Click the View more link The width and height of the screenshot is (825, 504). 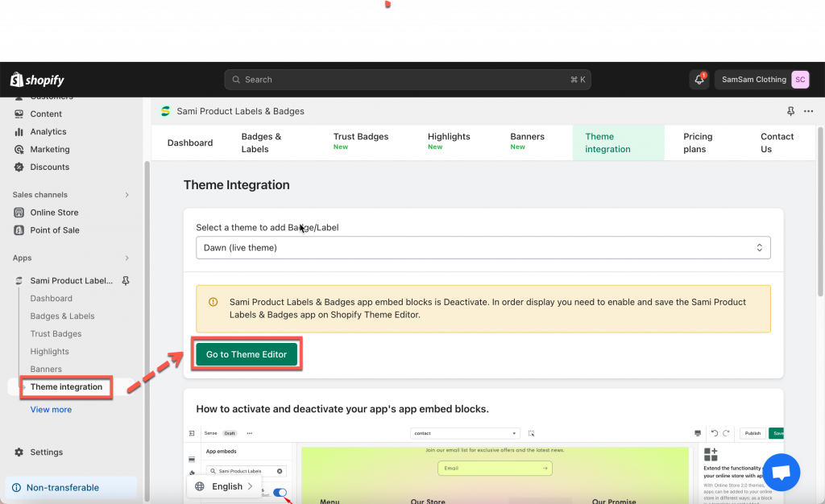click(x=51, y=410)
